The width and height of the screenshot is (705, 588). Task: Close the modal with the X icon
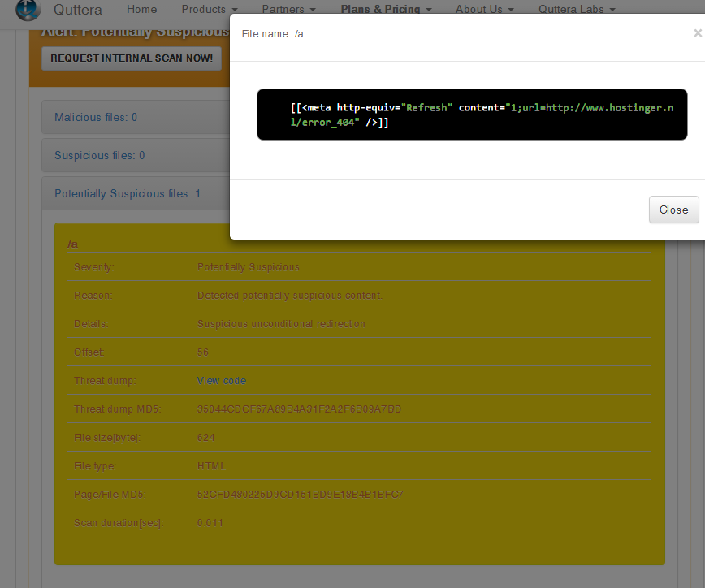point(698,33)
